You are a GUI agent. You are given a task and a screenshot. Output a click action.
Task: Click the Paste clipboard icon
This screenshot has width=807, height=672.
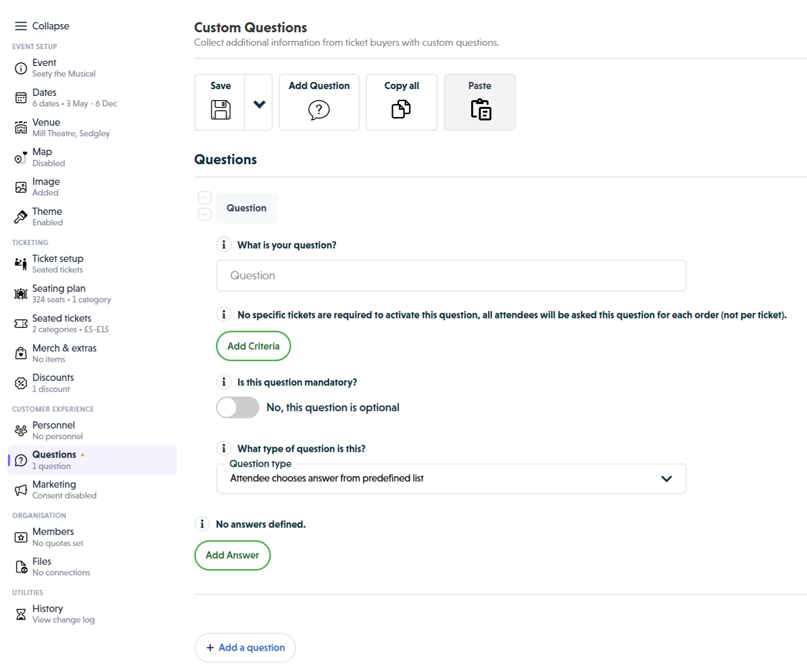pyautogui.click(x=480, y=110)
